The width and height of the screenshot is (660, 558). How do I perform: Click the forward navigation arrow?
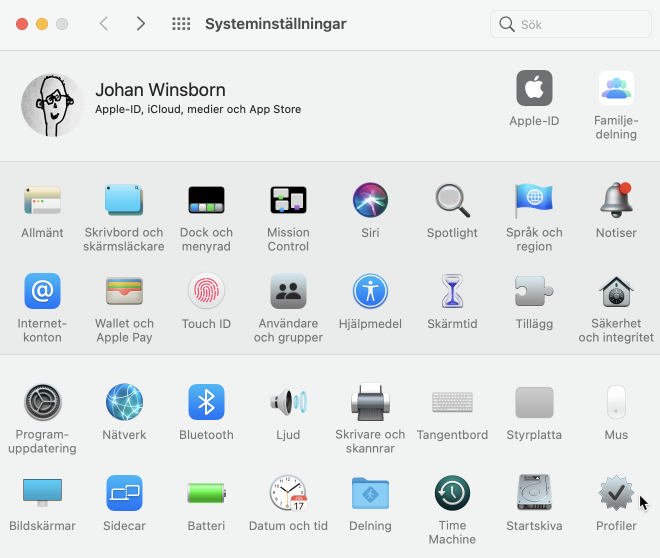141,24
